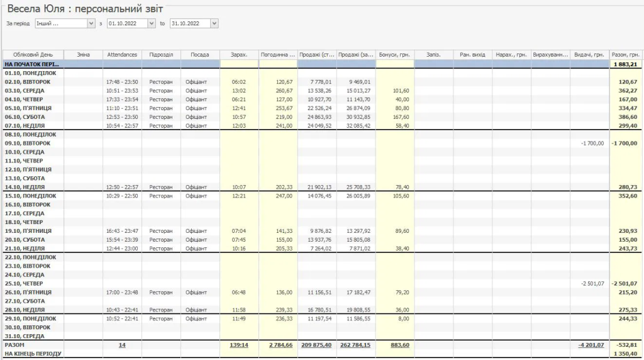Select the '09.10, ВІВТОРОК' row
This screenshot has height=360, width=644.
[x=28, y=143]
